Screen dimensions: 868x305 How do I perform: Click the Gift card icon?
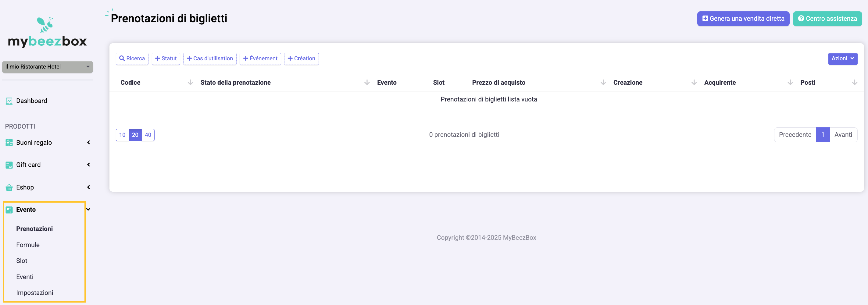[x=9, y=165]
